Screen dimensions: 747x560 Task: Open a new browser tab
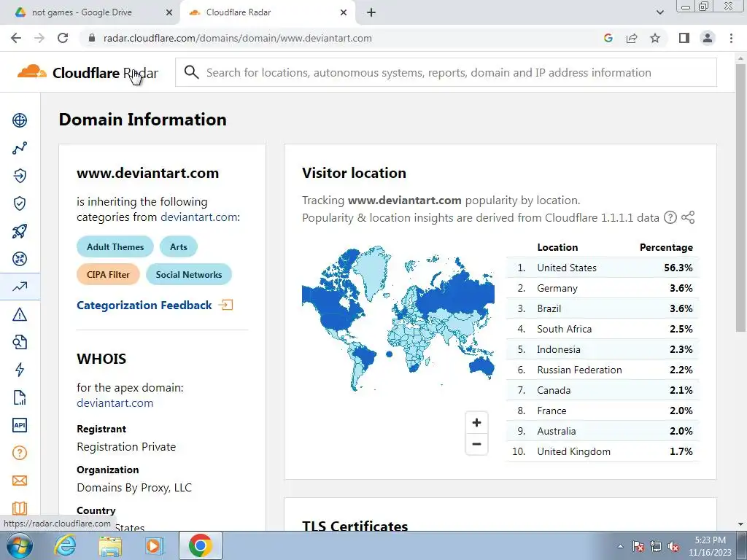371,12
